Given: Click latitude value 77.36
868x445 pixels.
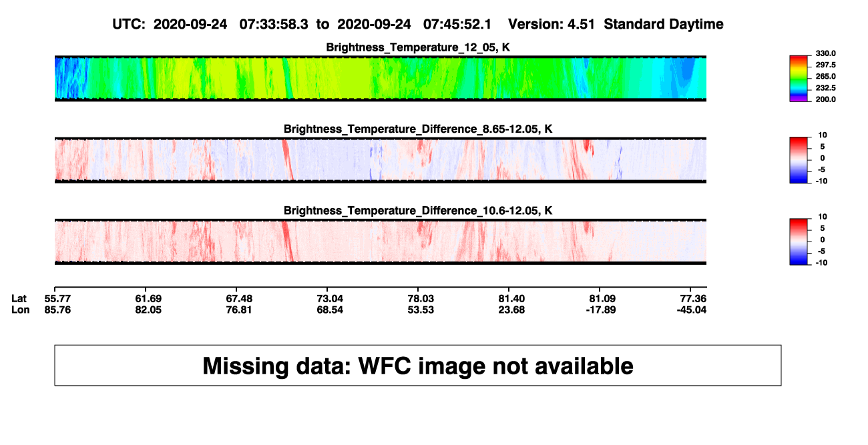Looking at the screenshot, I should click(693, 299).
